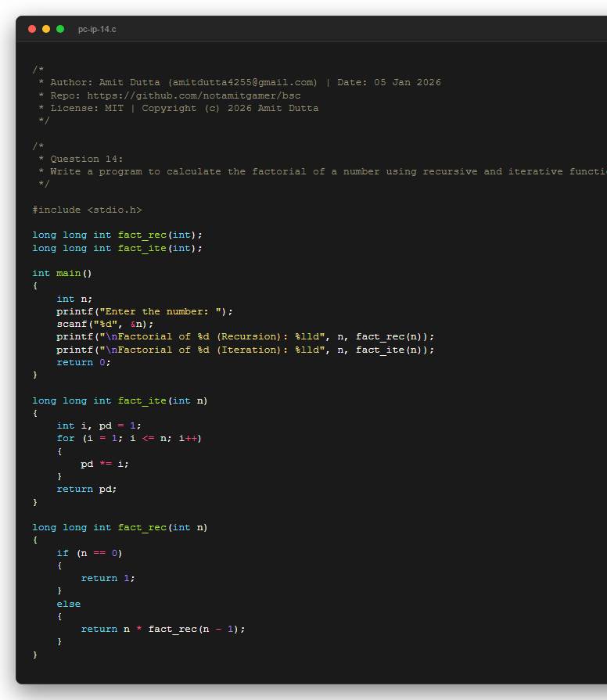The image size is (607, 700).
Task: Click the printf line with (Iteration)
Action: (245, 350)
